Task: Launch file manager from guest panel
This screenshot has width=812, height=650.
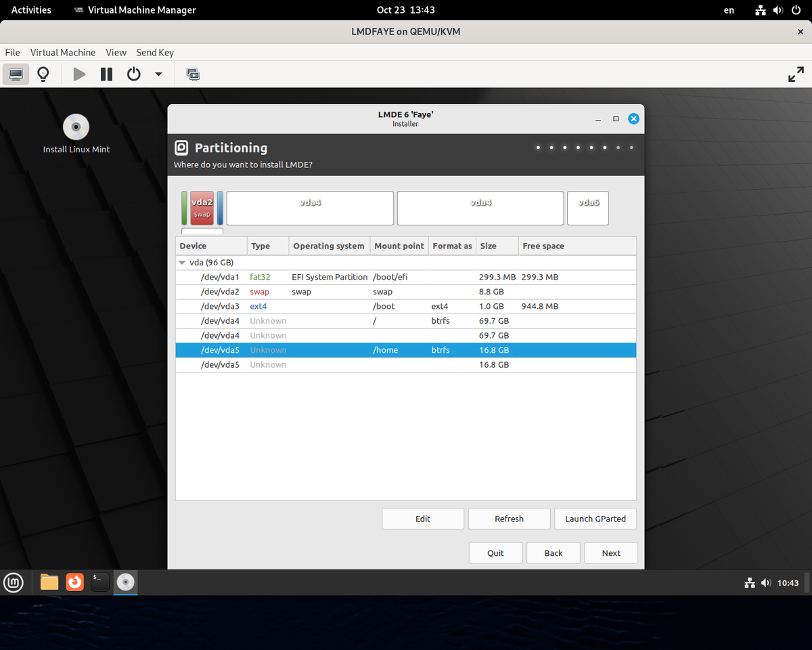Action: (x=49, y=582)
